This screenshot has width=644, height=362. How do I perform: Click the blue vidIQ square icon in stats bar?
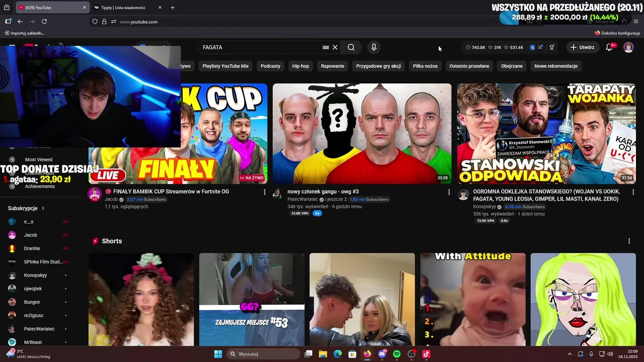(x=532, y=47)
